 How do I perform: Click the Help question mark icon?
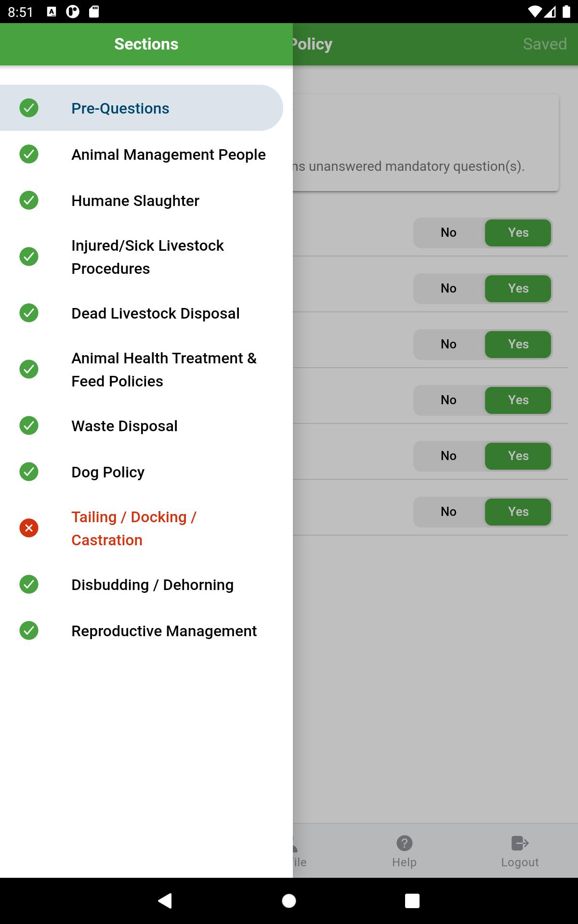pyautogui.click(x=404, y=843)
